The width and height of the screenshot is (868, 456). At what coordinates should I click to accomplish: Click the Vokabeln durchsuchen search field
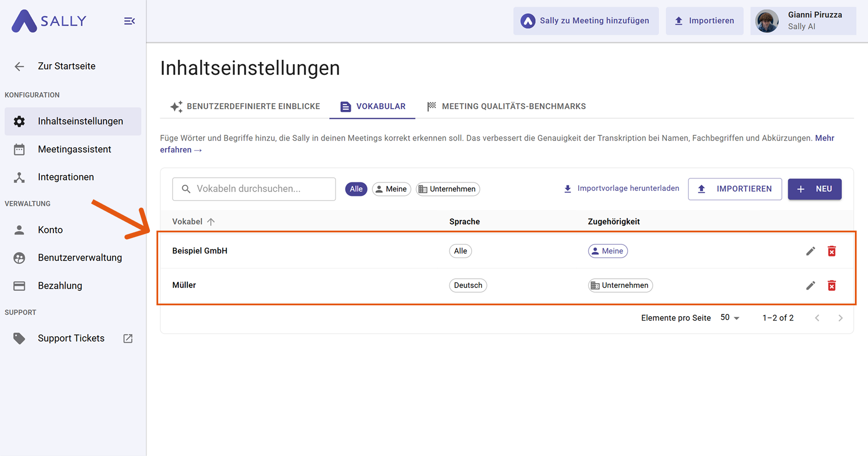click(x=254, y=189)
